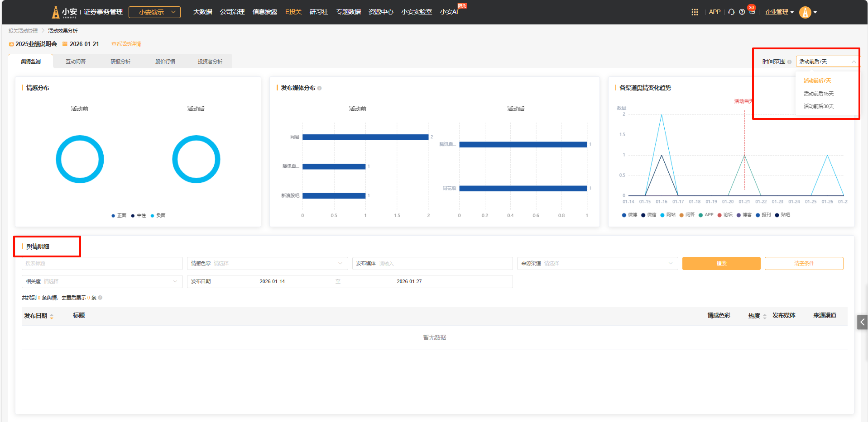Open the help question-mark icon
The image size is (868, 422).
pyautogui.click(x=742, y=12)
